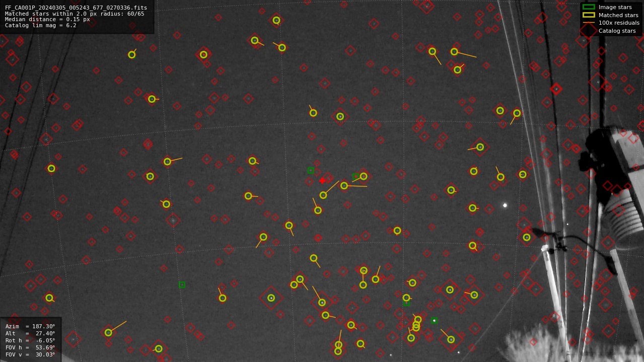The height and width of the screenshot is (362, 644).
Task: Select the 'Catalog stars' legend label
Action: tap(617, 31)
